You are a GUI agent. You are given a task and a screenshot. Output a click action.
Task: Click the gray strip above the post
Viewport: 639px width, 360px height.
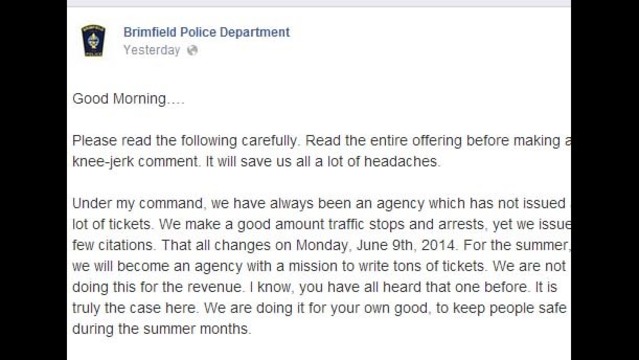click(319, 3)
